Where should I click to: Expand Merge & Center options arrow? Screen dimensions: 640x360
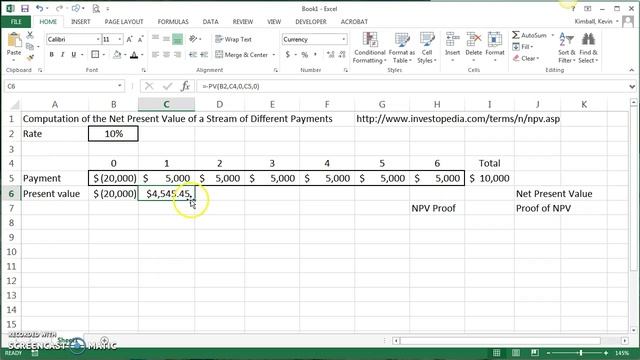point(274,55)
